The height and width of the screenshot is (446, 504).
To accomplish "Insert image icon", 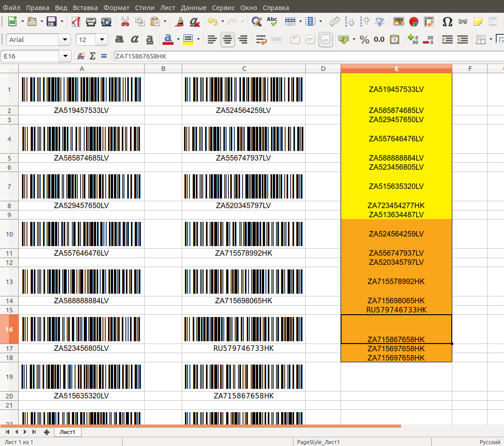I will 399,21.
